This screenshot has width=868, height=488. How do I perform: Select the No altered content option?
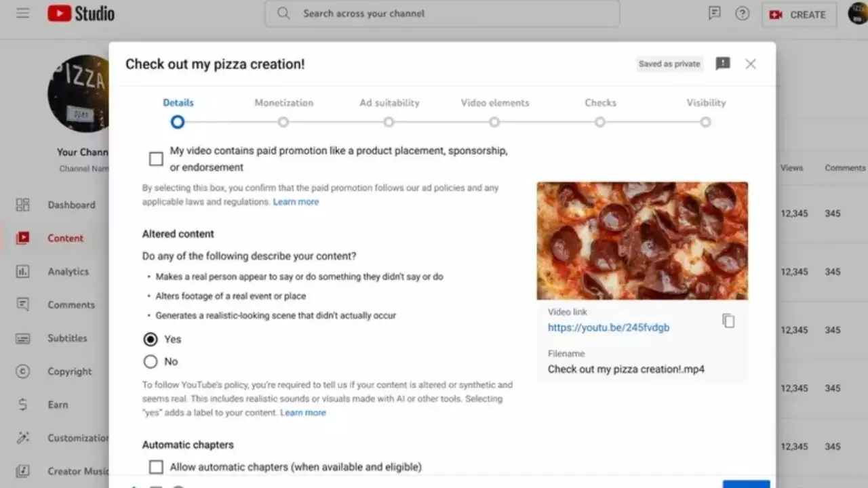(151, 361)
